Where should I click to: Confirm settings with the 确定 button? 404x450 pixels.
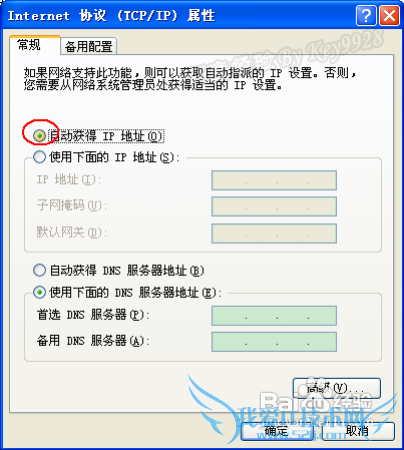point(277,431)
